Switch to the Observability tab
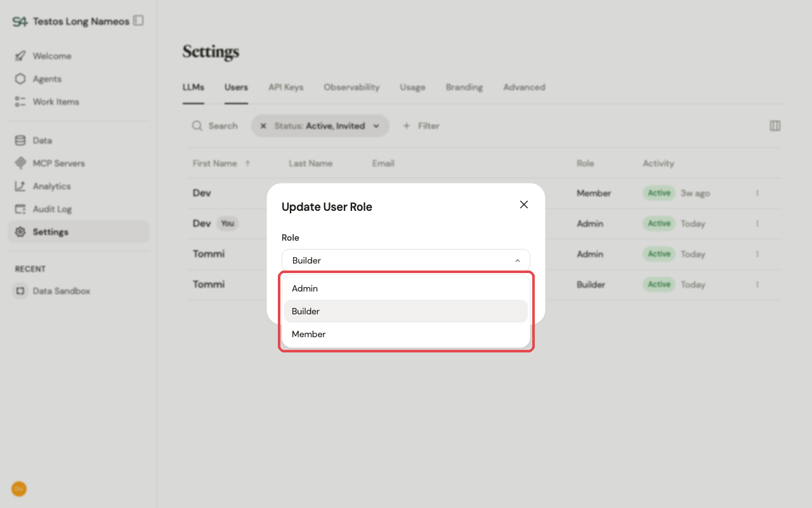This screenshot has height=508, width=812. coord(351,87)
